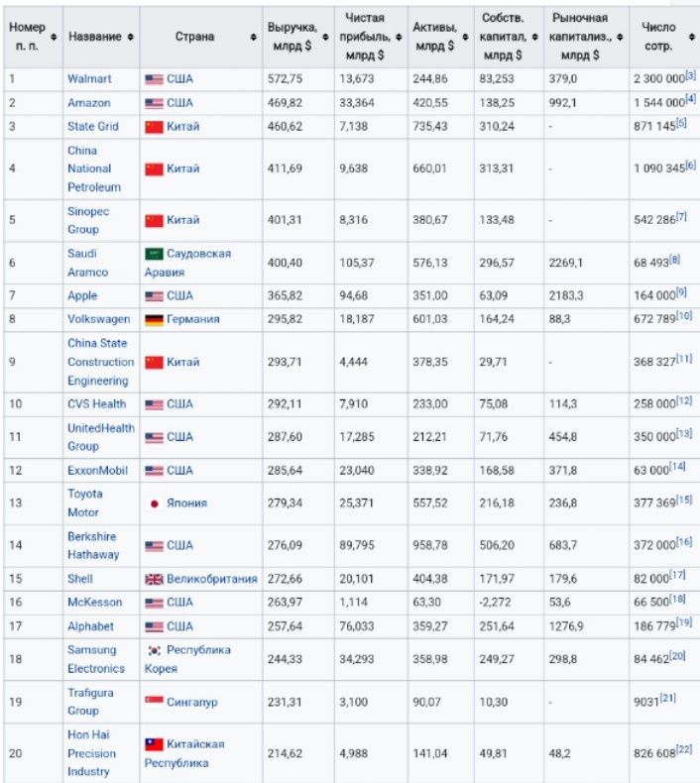
Task: Click the German flag in Volkswagen row
Action: [x=154, y=320]
